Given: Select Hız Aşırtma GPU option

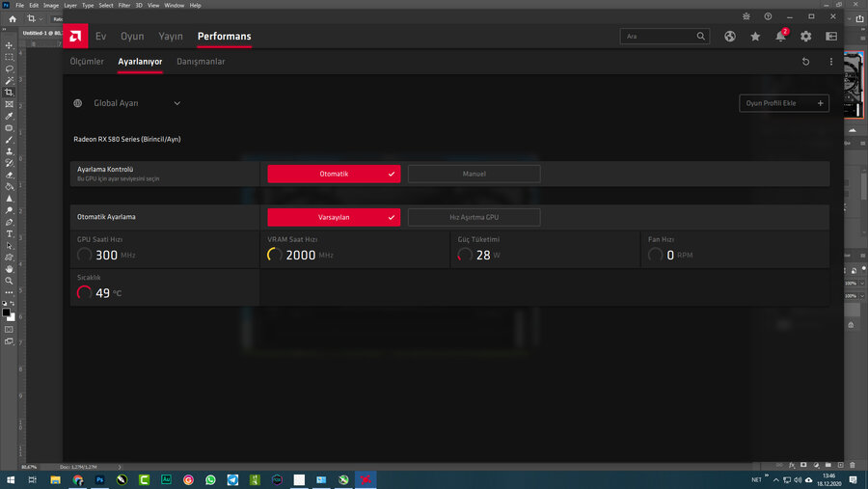Looking at the screenshot, I should pyautogui.click(x=474, y=217).
